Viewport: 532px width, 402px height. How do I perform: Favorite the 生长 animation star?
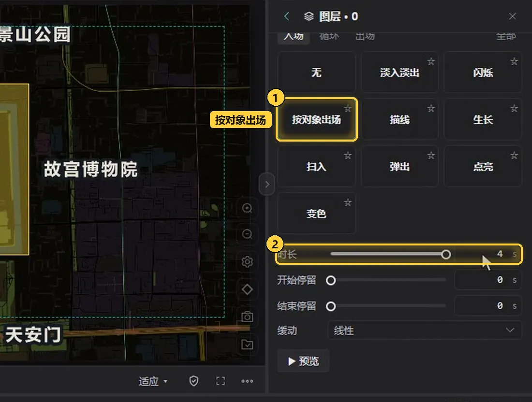pyautogui.click(x=514, y=108)
